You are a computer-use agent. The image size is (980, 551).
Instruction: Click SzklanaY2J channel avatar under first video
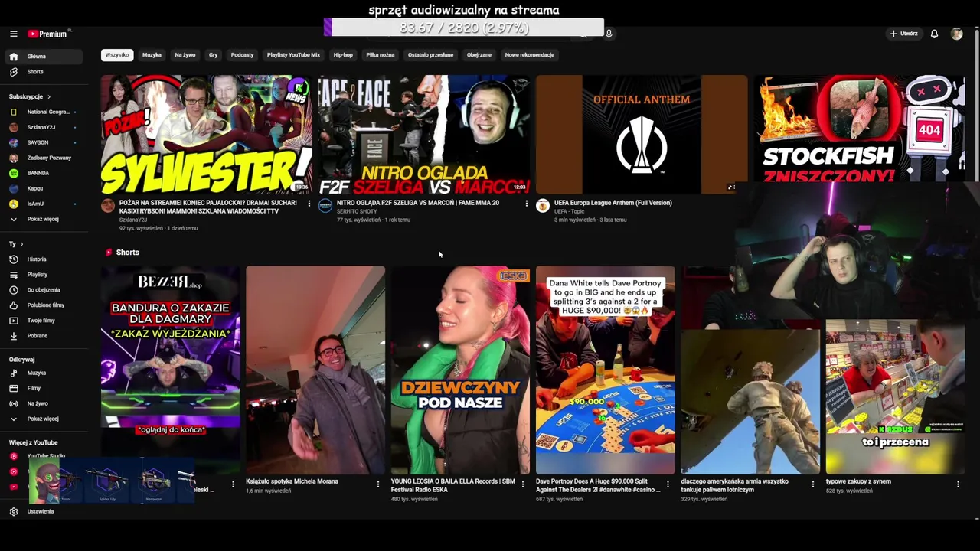coord(108,206)
